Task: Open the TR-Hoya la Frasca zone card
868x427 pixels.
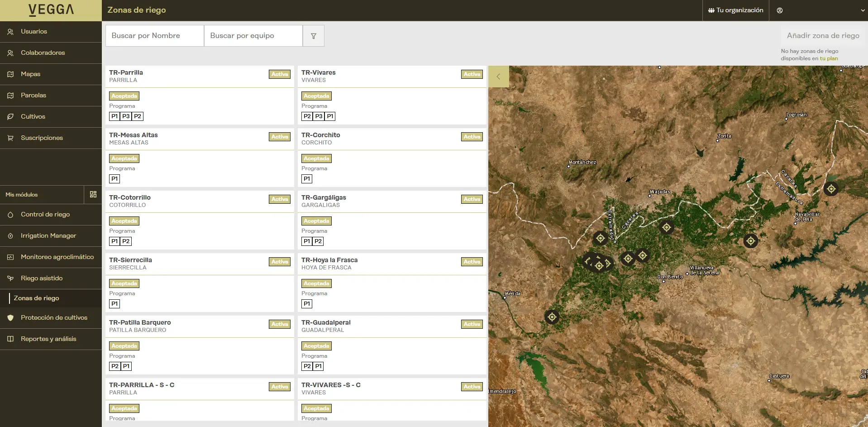Action: (x=392, y=283)
